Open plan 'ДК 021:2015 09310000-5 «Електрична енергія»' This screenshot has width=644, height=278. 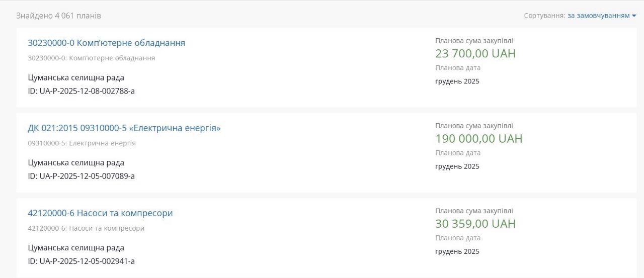124,128
